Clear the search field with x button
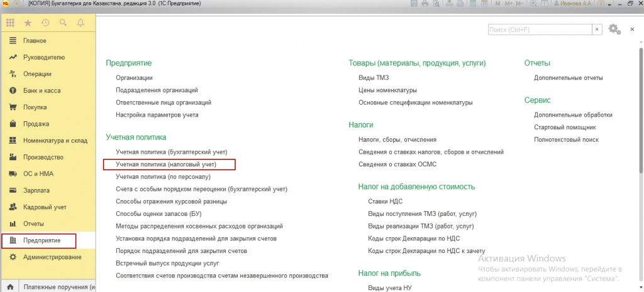Screen dimensions: 644x292 click(x=597, y=30)
